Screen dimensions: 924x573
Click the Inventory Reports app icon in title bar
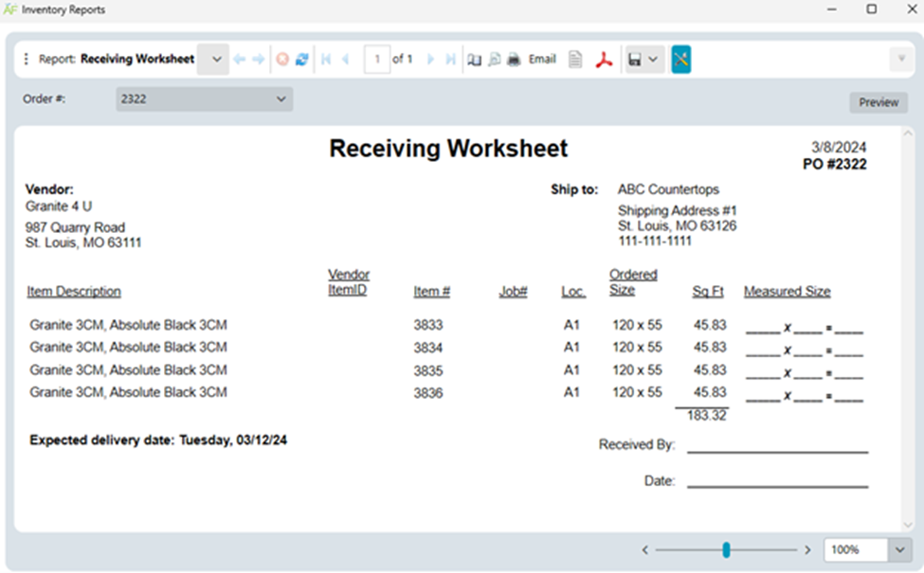click(10, 9)
